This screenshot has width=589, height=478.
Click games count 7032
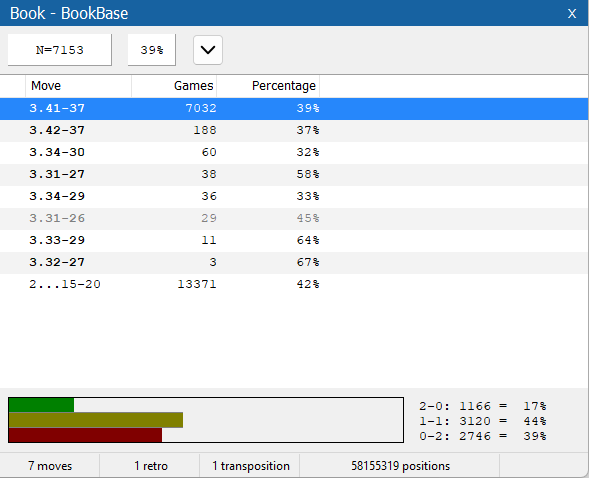(x=201, y=109)
